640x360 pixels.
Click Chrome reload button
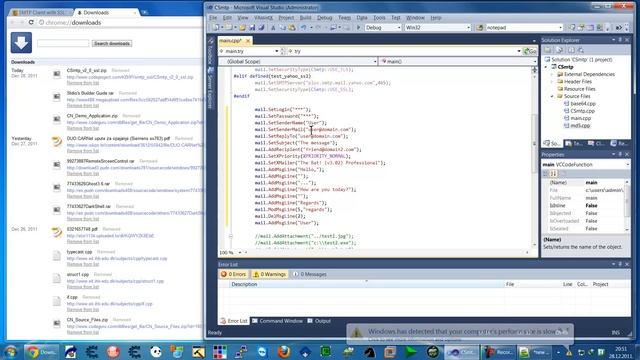tap(31, 22)
